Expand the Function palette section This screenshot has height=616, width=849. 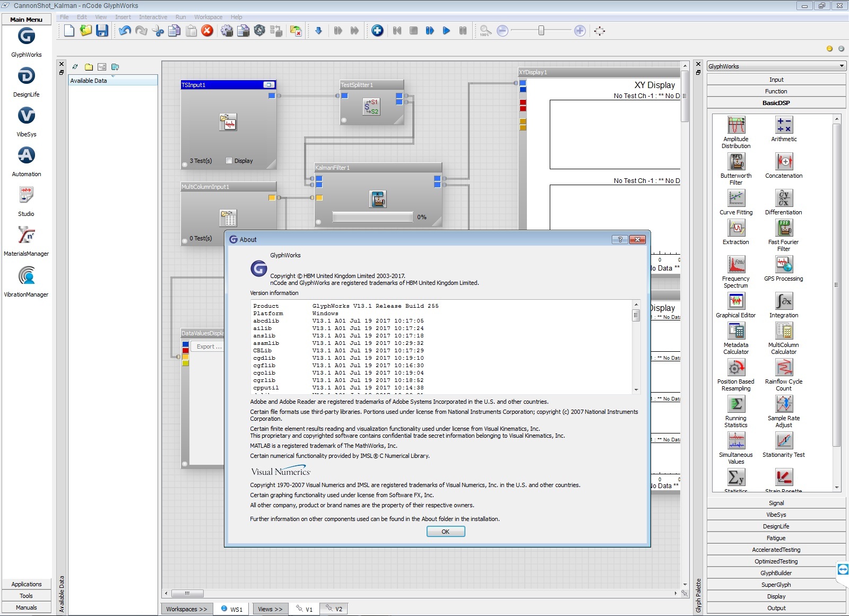[x=776, y=91]
